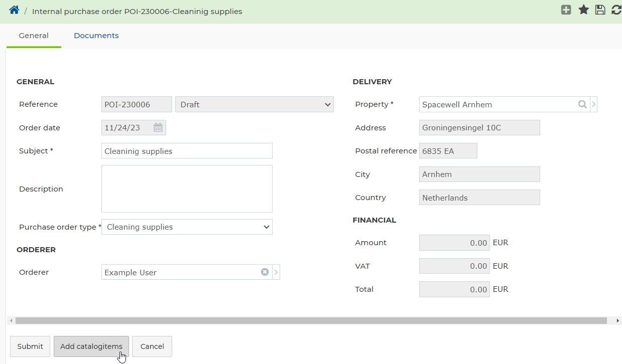622x364 pixels.
Task: Click the FINANCIAL section heading
Action: click(375, 220)
